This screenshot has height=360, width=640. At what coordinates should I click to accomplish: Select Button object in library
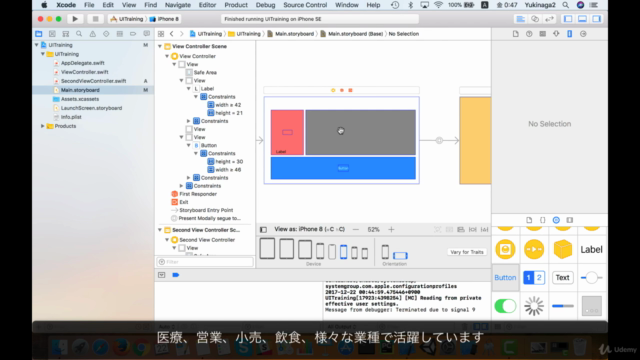click(505, 278)
